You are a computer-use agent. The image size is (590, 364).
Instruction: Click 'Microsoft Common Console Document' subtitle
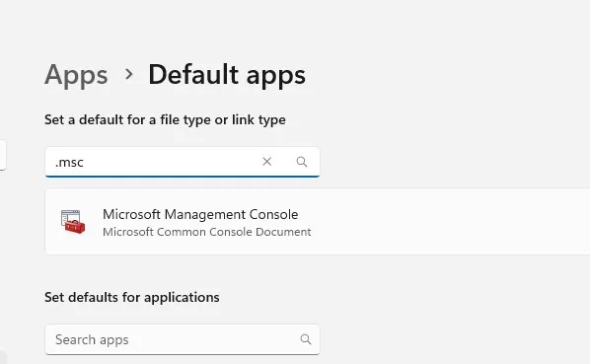tap(206, 232)
